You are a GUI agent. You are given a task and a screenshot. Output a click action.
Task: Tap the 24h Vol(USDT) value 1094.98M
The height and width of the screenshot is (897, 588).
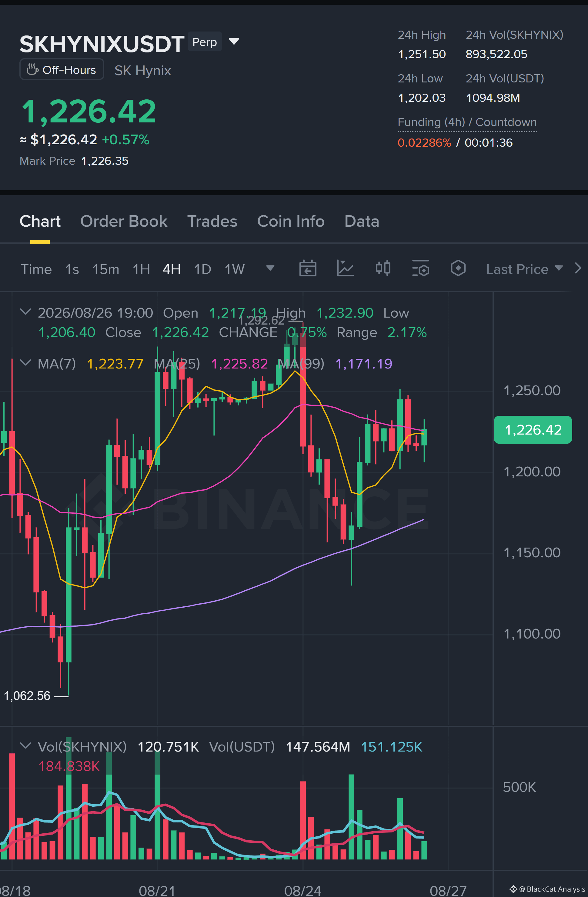pyautogui.click(x=493, y=98)
